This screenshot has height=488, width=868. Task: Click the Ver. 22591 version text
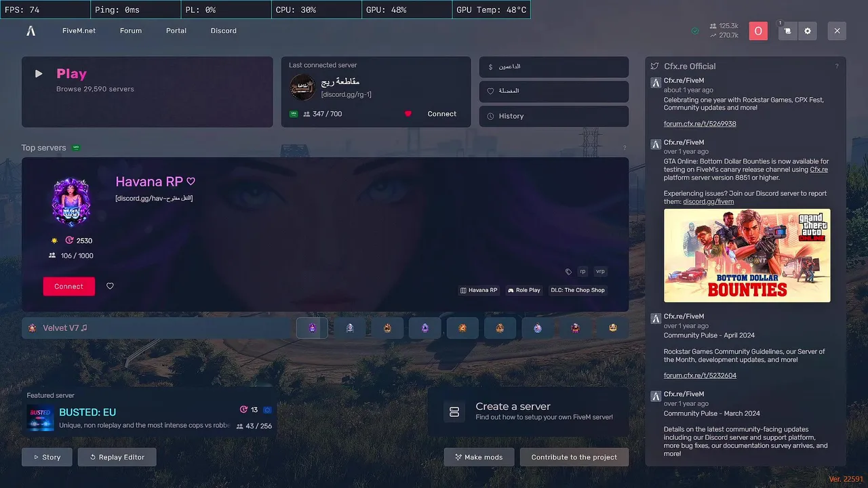846,479
